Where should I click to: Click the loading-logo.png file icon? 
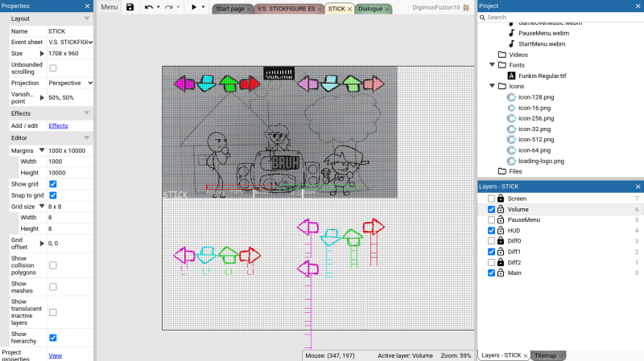tap(511, 161)
